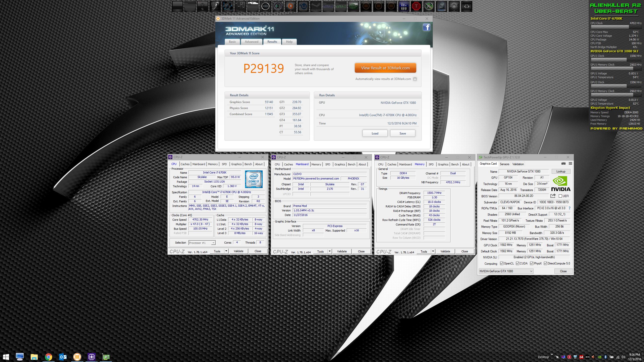Screen dimensions: 644x362
Task: Click Validate in the CPU-Z CPU window
Action: 238,251
